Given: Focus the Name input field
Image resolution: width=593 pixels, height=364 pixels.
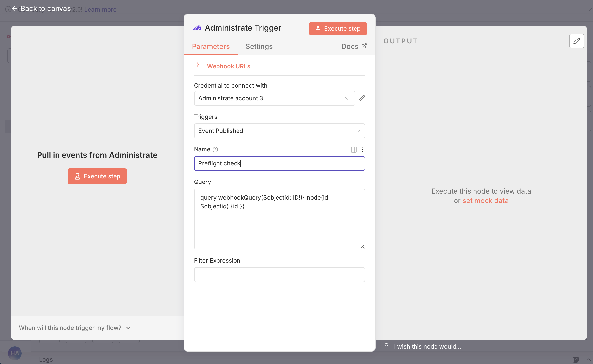Looking at the screenshot, I should coord(279,163).
